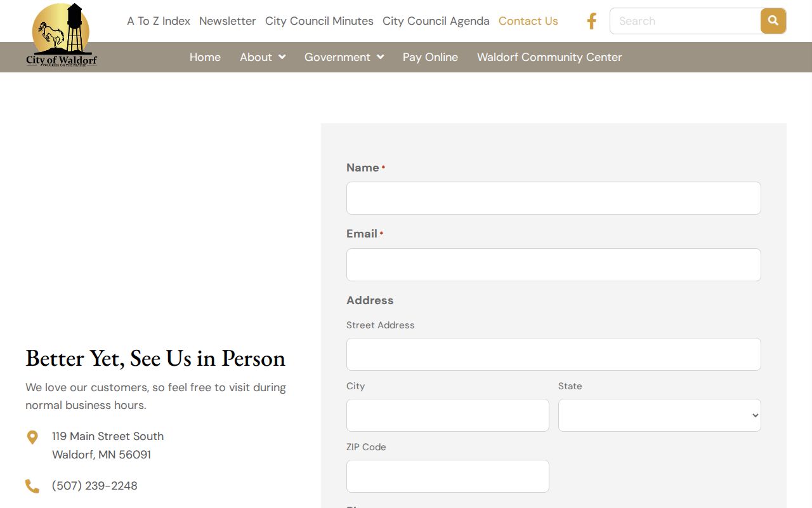Expand the Government menu chevron
The width and height of the screenshot is (812, 508).
pos(380,57)
